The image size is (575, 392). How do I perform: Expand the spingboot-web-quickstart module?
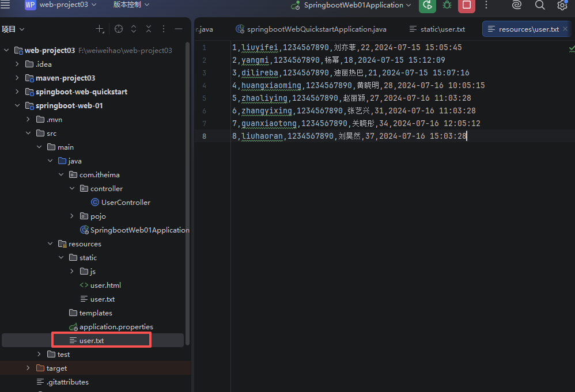(17, 92)
